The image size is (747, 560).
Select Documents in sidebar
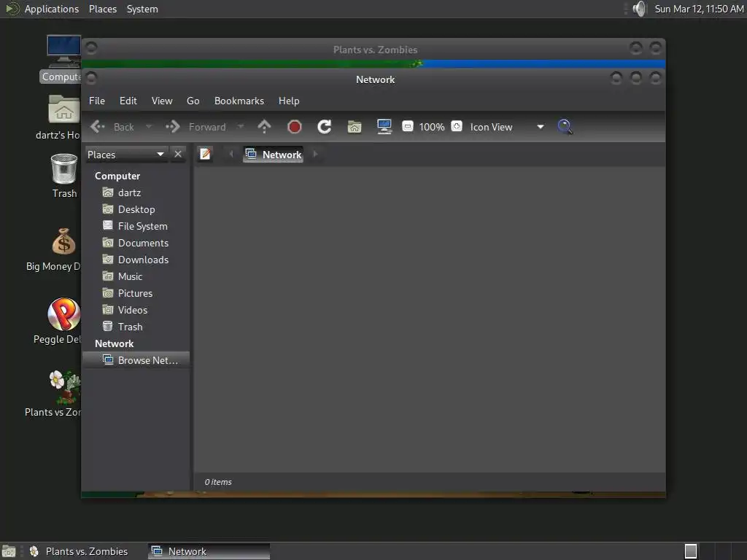pyautogui.click(x=136, y=243)
